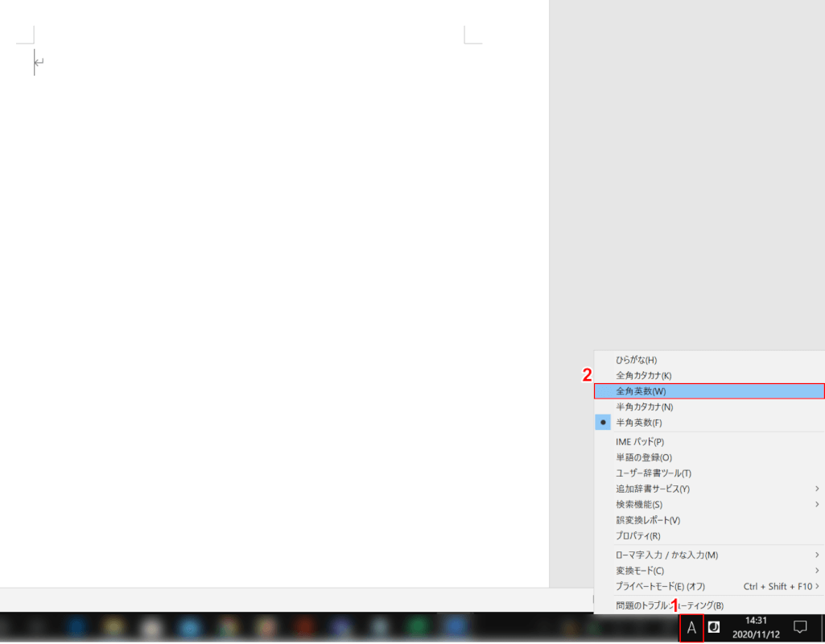Image resolution: width=825 pixels, height=644 pixels.
Task: Toggle プライベートモード(E) (オフ)
Action: [x=660, y=586]
